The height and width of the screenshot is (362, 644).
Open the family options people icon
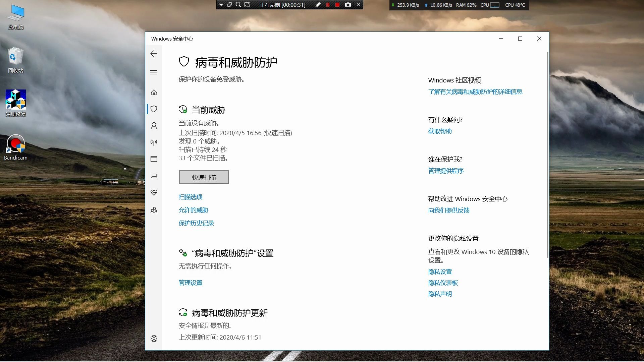coord(154,210)
